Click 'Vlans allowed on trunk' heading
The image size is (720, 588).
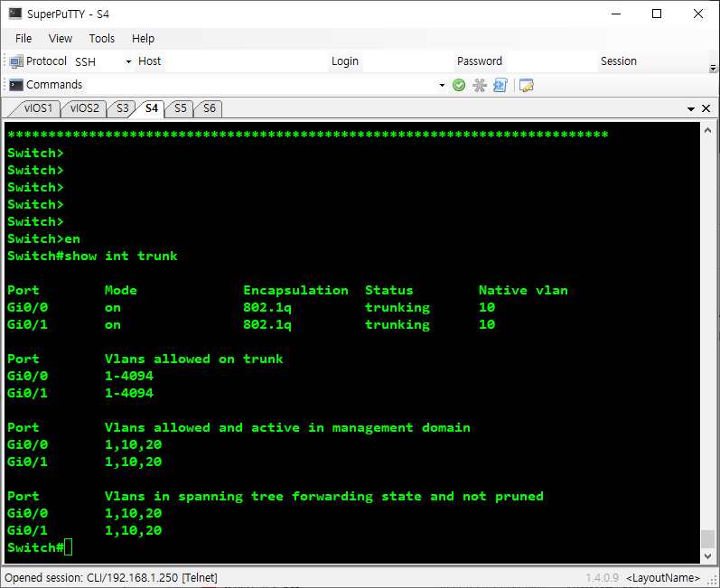tap(193, 359)
